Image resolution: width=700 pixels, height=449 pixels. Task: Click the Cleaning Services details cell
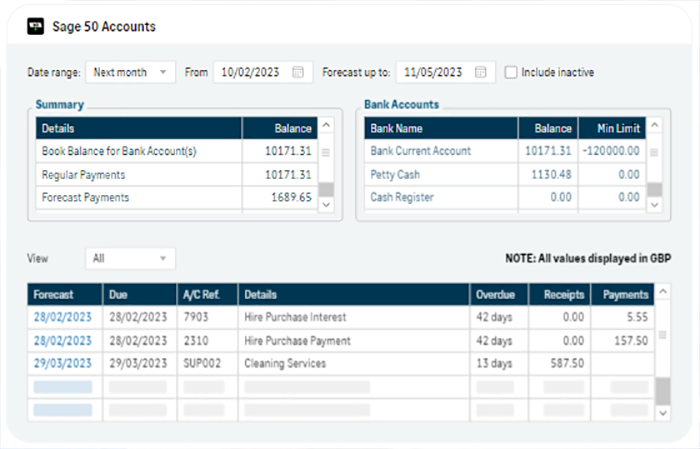[354, 363]
